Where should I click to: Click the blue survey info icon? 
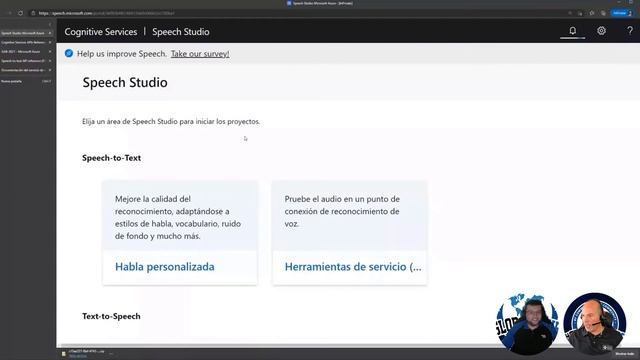point(69,53)
